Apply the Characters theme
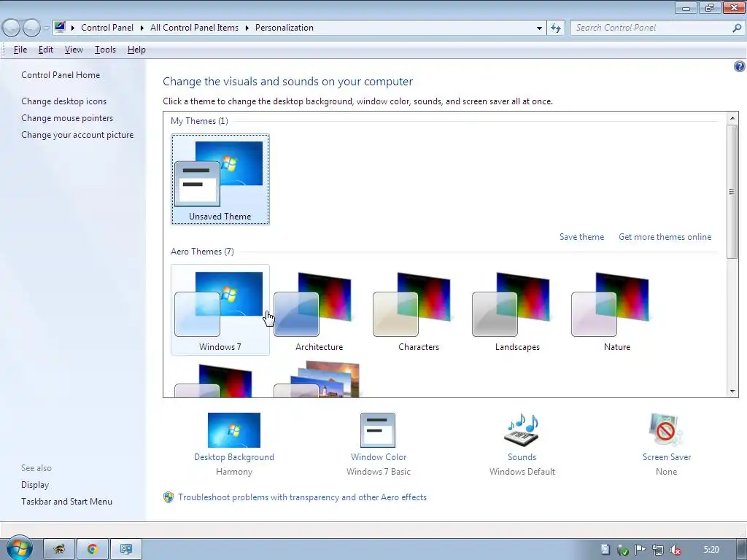 418,310
